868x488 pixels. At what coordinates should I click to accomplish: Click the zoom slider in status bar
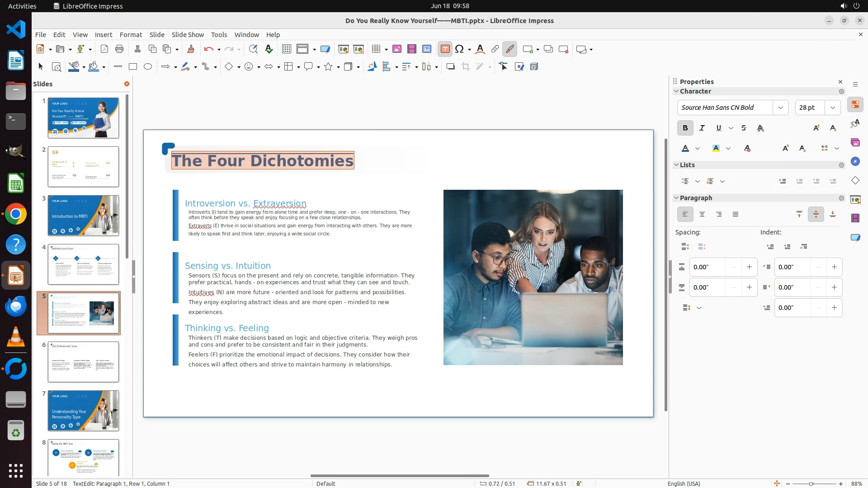pos(811,484)
